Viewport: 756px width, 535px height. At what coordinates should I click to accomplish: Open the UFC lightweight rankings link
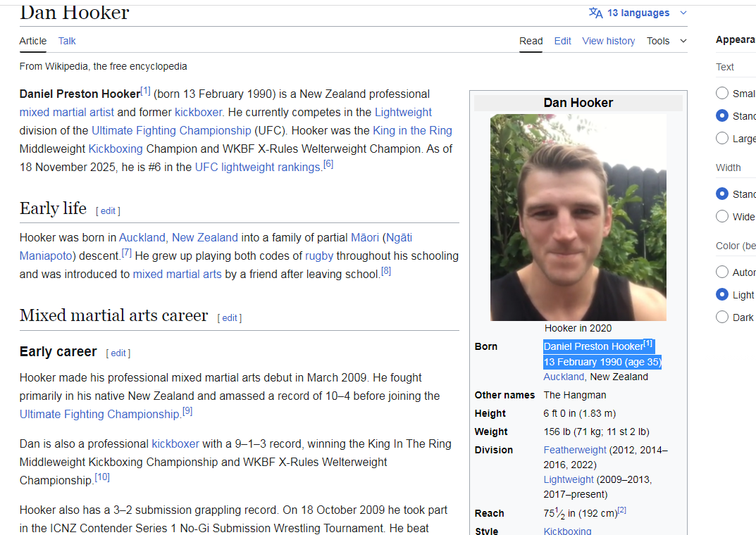[257, 167]
